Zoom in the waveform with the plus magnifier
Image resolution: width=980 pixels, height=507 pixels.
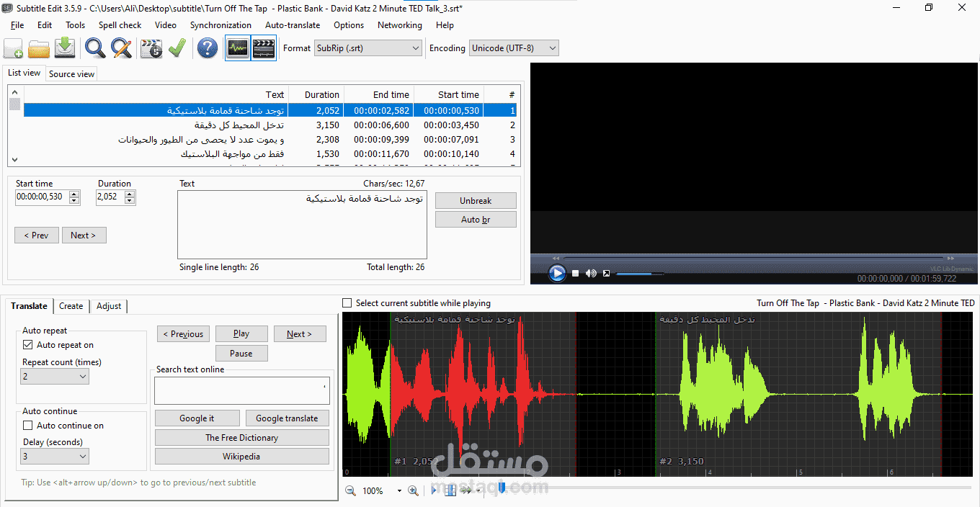tap(413, 490)
